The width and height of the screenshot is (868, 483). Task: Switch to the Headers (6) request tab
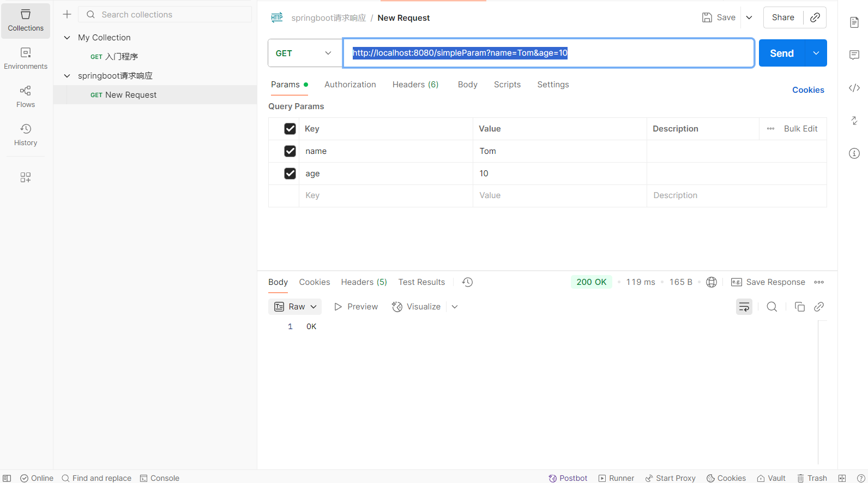click(x=415, y=85)
